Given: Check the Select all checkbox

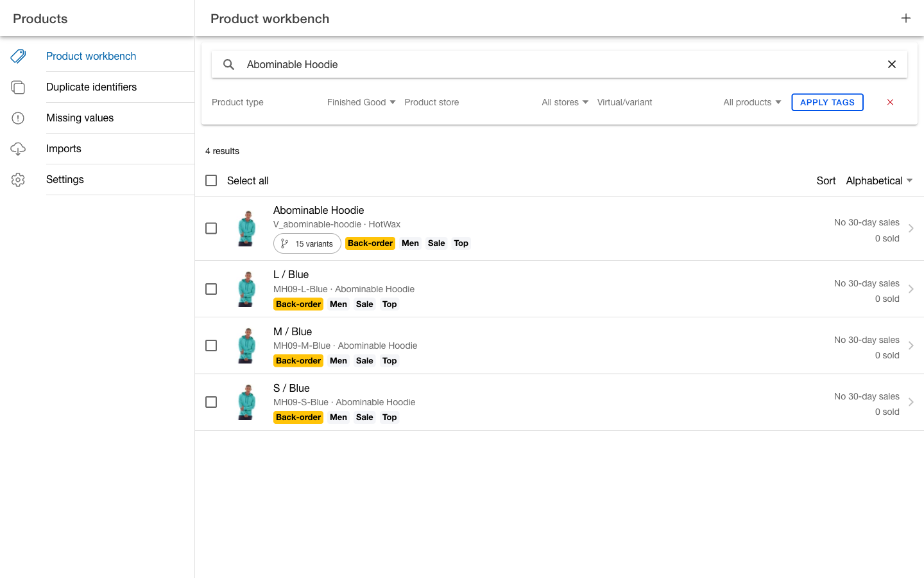Looking at the screenshot, I should (211, 180).
